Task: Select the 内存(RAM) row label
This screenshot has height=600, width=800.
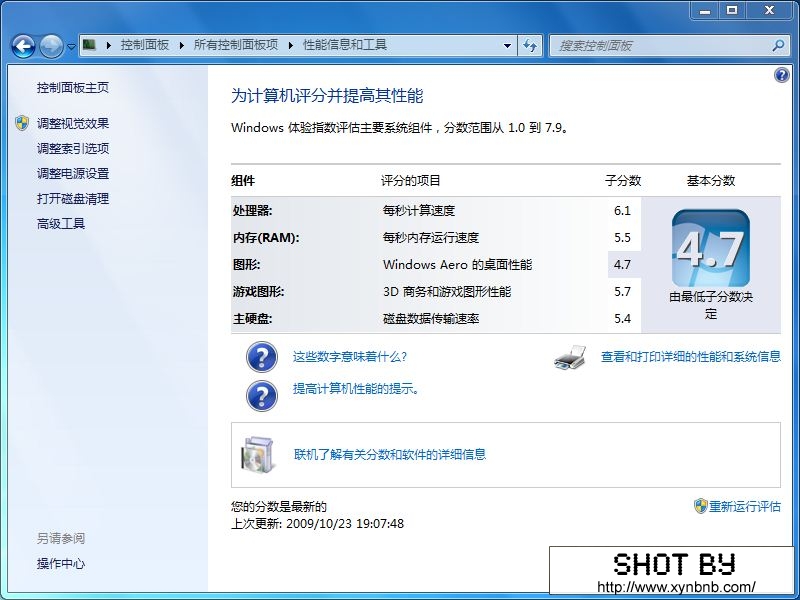Action: point(266,238)
